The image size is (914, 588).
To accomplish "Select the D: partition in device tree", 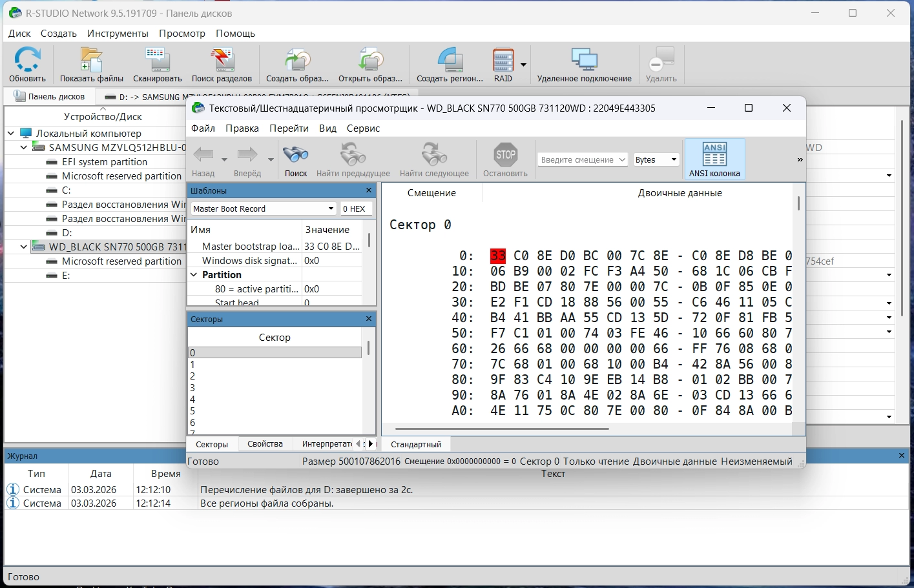I will coord(67,233).
